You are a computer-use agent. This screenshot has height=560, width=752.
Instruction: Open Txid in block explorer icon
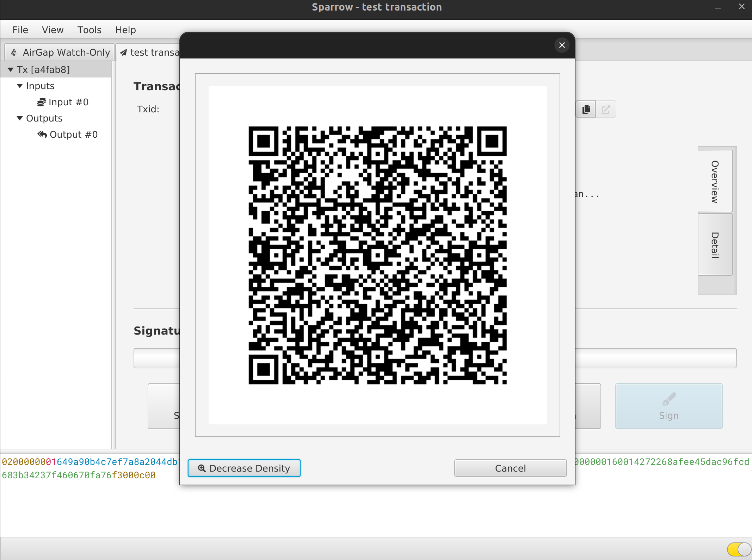tap(606, 109)
